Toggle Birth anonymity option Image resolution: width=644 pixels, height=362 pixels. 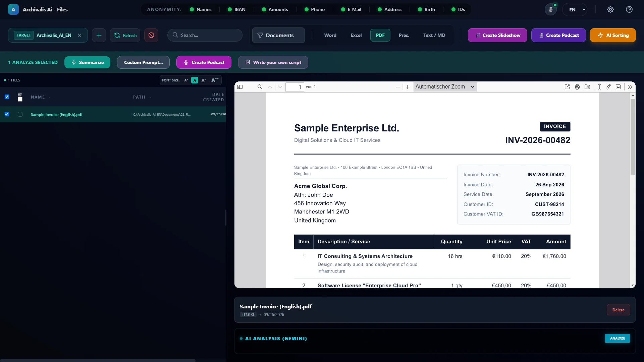click(426, 9)
